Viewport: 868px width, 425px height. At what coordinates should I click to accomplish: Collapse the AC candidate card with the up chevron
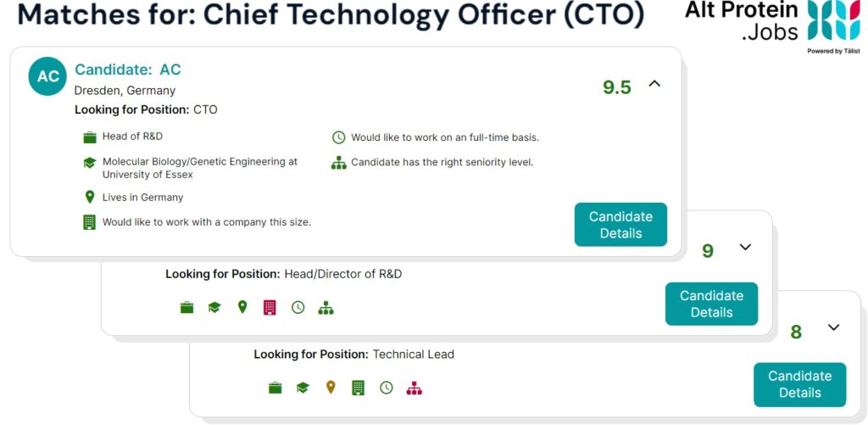pos(655,84)
